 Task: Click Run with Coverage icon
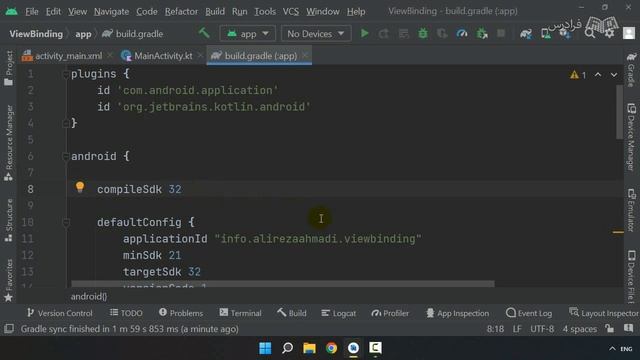pos(442,33)
